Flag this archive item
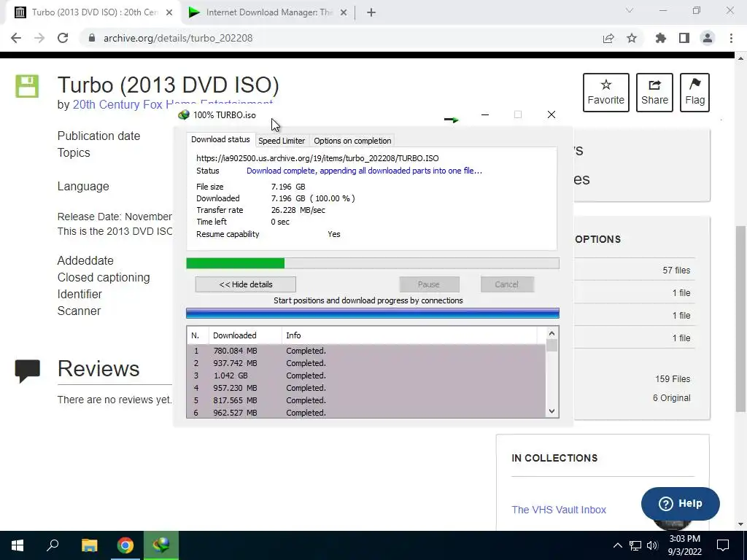This screenshot has width=747, height=560. pyautogui.click(x=694, y=93)
